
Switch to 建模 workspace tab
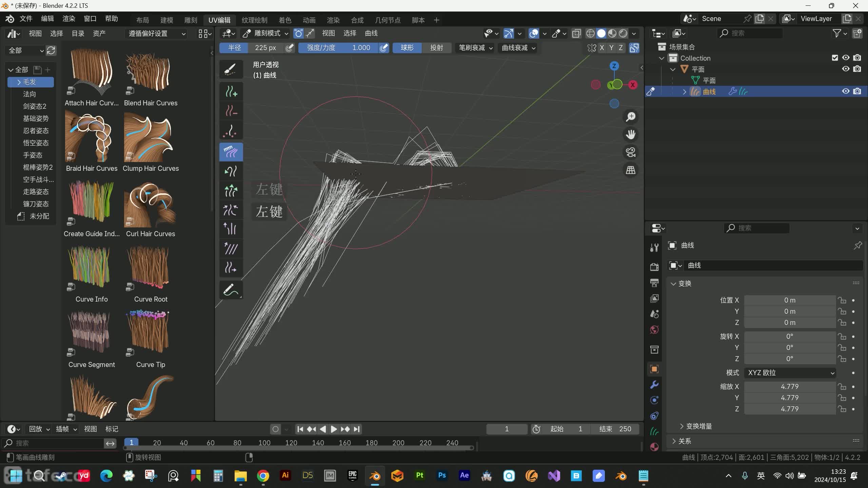(166, 20)
